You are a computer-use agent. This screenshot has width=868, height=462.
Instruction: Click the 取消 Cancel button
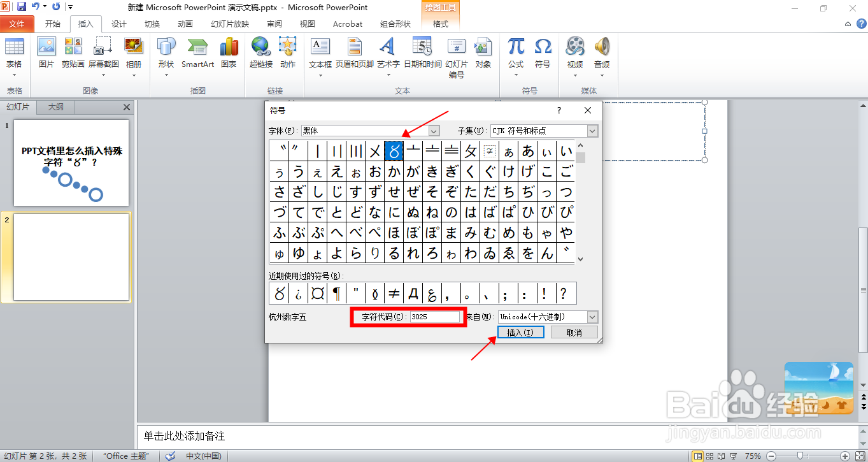coord(574,333)
